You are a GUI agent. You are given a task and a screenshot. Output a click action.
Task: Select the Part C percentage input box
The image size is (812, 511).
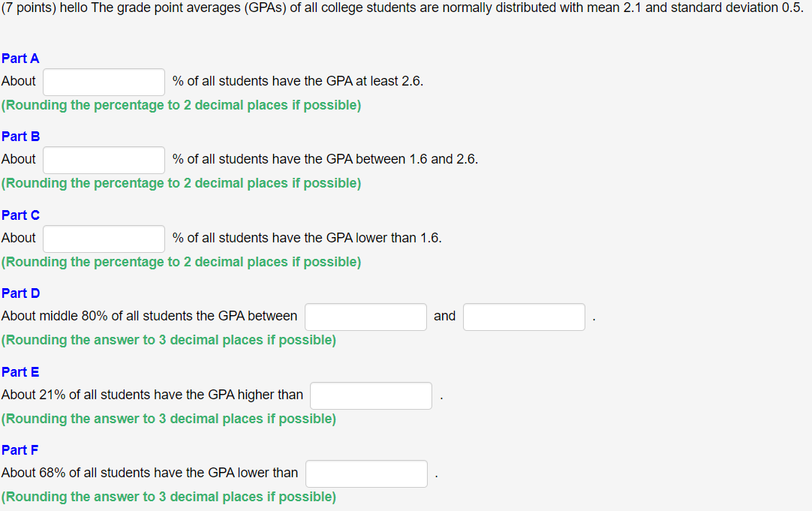103,239
